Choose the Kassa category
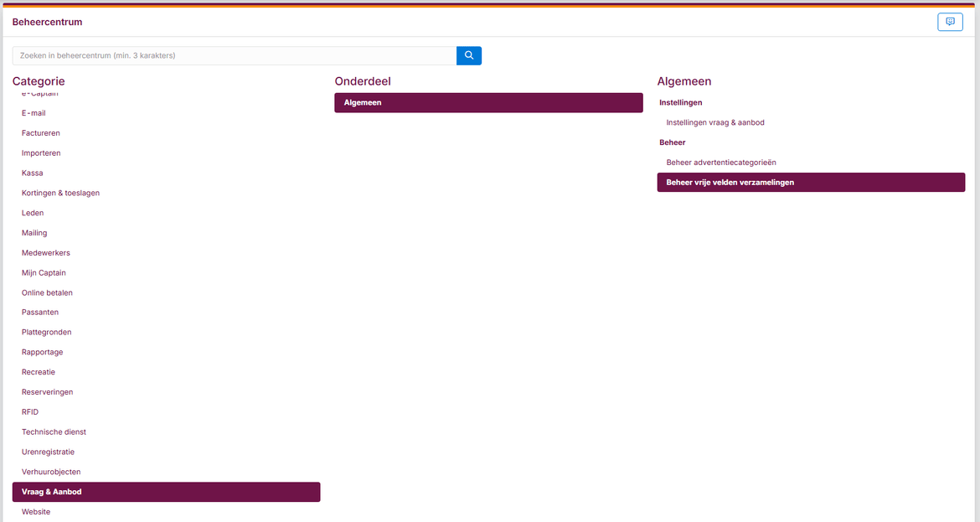 click(x=33, y=173)
